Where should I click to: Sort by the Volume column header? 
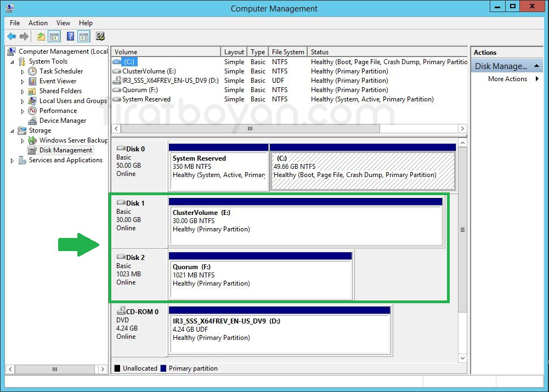[166, 52]
